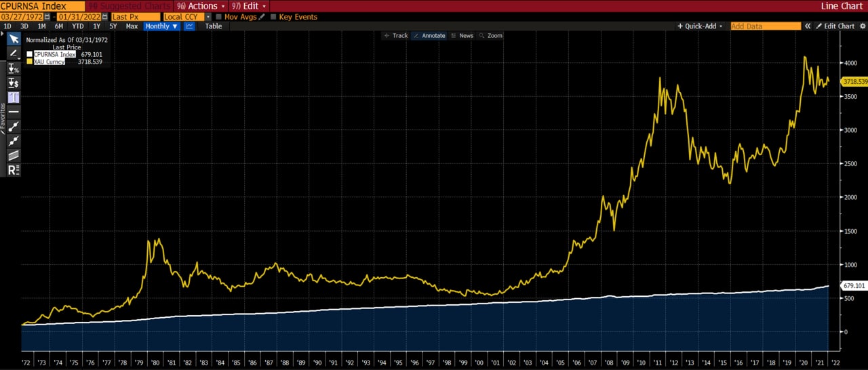Set the range to 5Y
The height and width of the screenshot is (370, 868).
(113, 26)
